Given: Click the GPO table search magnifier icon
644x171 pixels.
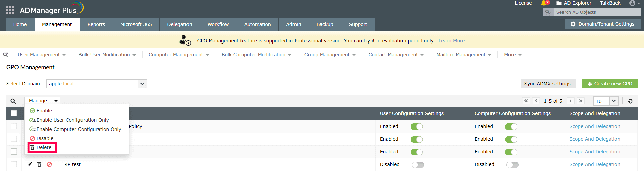Looking at the screenshot, I should (x=13, y=101).
